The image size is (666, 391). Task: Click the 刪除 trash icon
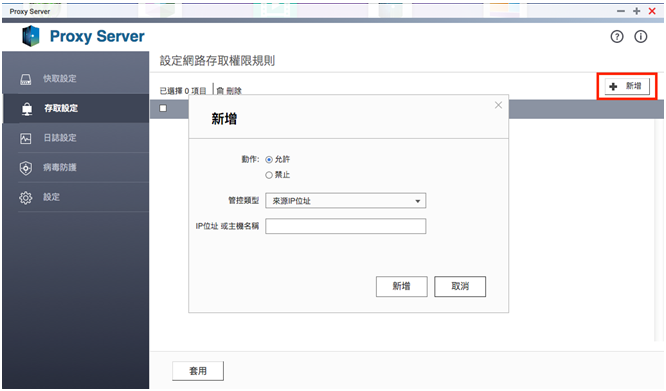coord(220,90)
